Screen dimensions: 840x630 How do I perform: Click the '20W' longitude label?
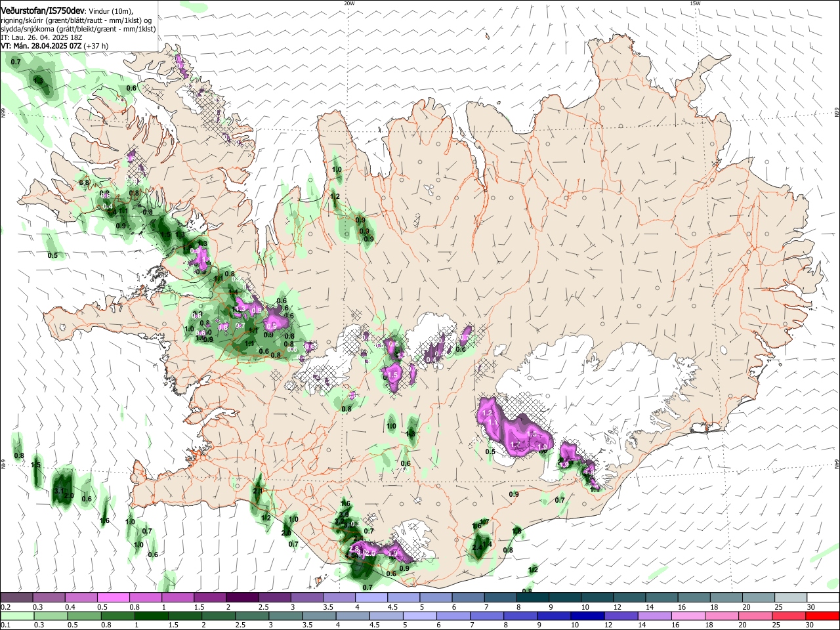click(349, 3)
